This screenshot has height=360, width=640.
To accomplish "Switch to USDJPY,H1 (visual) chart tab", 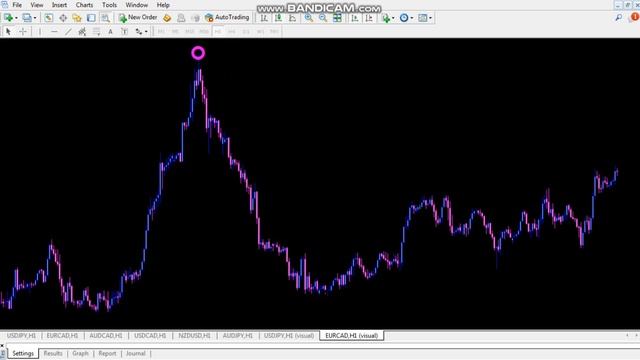I will [289, 336].
